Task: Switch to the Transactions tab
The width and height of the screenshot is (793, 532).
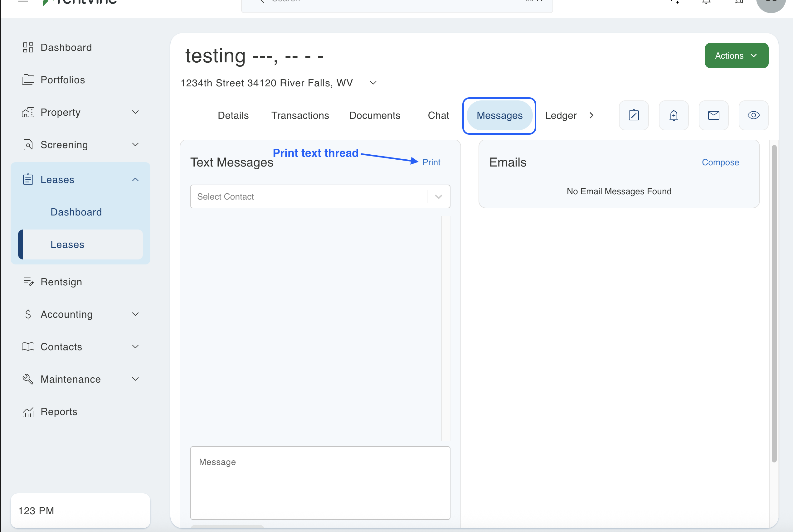Action: coord(300,115)
